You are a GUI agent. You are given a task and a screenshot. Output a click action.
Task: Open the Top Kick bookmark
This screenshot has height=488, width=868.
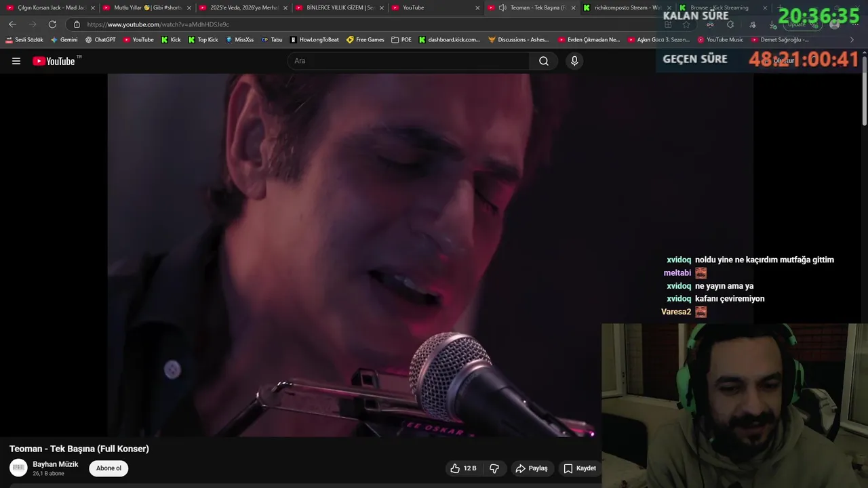pyautogui.click(x=203, y=39)
